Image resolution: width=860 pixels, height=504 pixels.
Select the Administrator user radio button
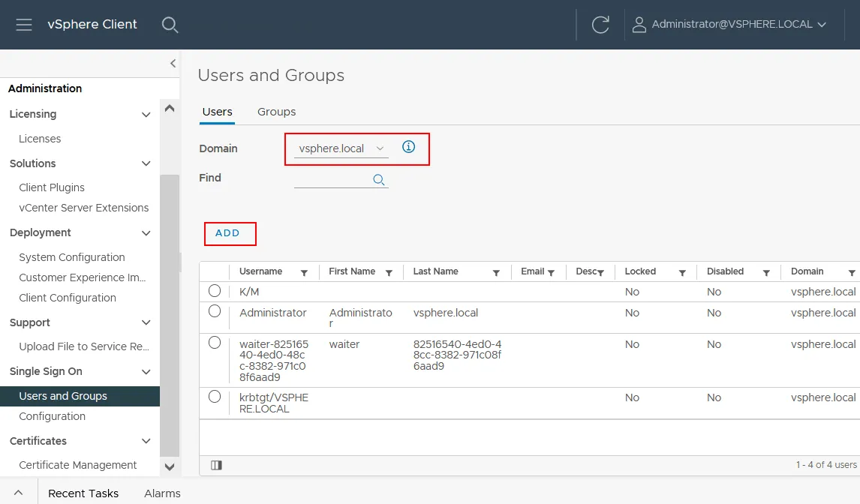click(x=215, y=311)
